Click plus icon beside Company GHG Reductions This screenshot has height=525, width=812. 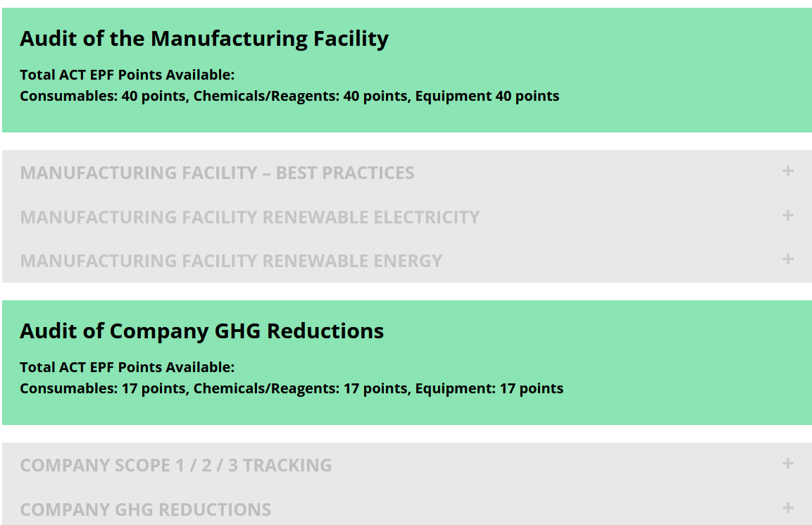[x=787, y=508]
